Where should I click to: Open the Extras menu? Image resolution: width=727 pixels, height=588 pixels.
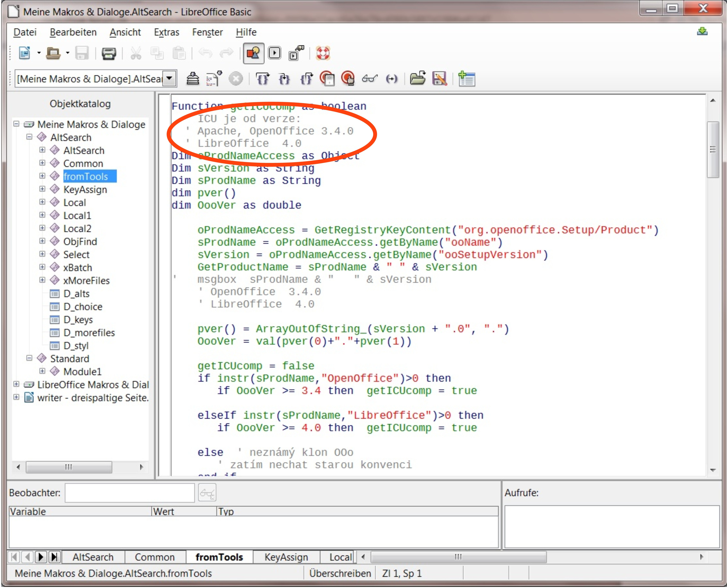[167, 32]
